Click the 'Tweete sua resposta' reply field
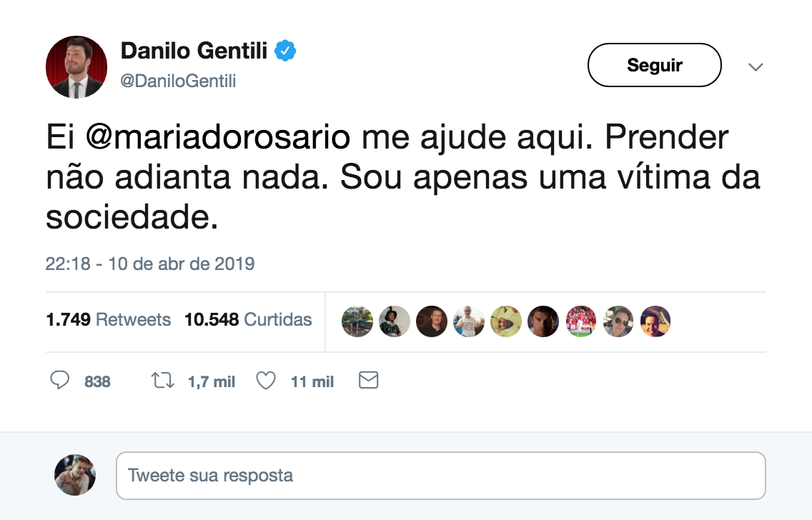This screenshot has height=520, width=812. [x=440, y=475]
